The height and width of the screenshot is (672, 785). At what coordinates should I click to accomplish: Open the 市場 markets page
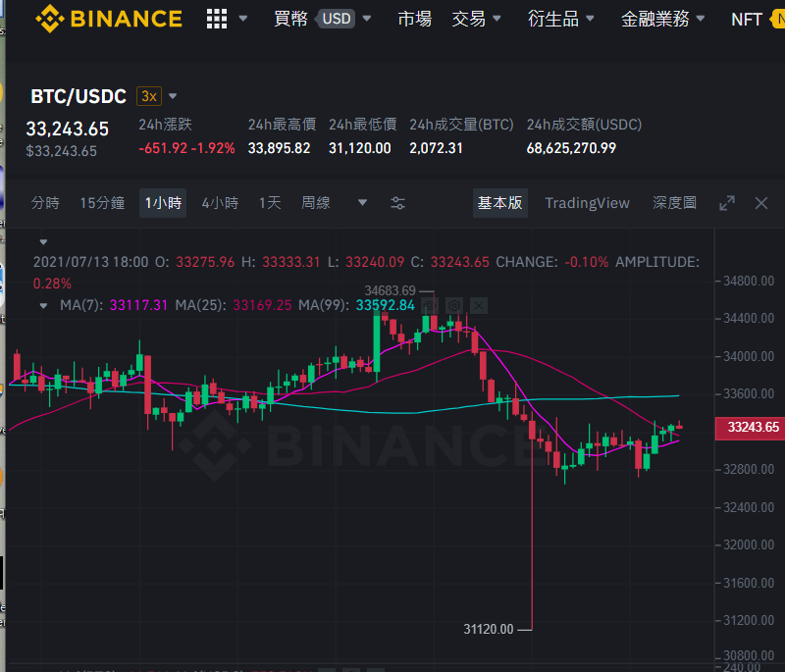pos(414,19)
